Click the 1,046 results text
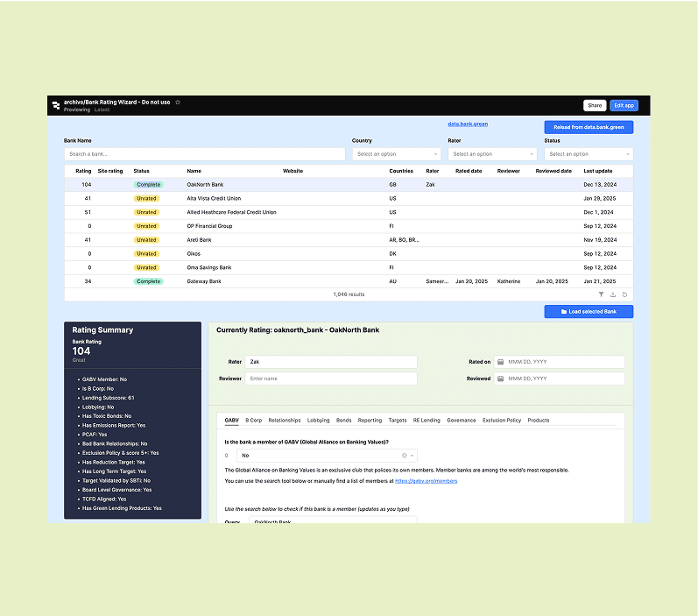Viewport: 698px width, 616px height. 349,294
